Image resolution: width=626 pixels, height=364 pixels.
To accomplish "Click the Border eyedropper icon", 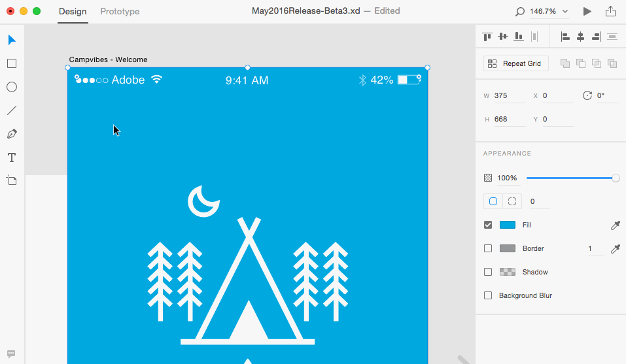I will click(x=616, y=249).
